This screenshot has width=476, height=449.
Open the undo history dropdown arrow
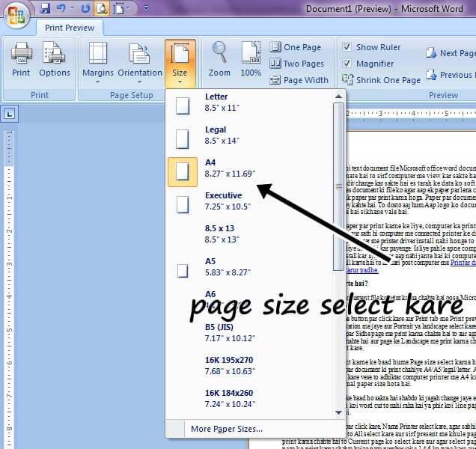tap(73, 8)
